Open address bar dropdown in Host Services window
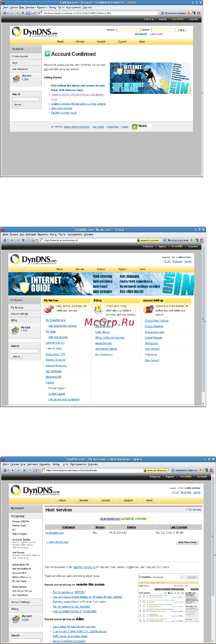Image resolution: width=216 pixels, height=644 pixels. coord(169,470)
